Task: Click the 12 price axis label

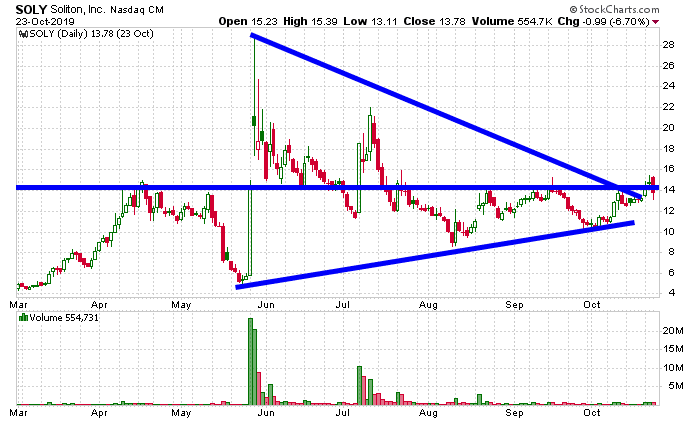Action: 668,211
